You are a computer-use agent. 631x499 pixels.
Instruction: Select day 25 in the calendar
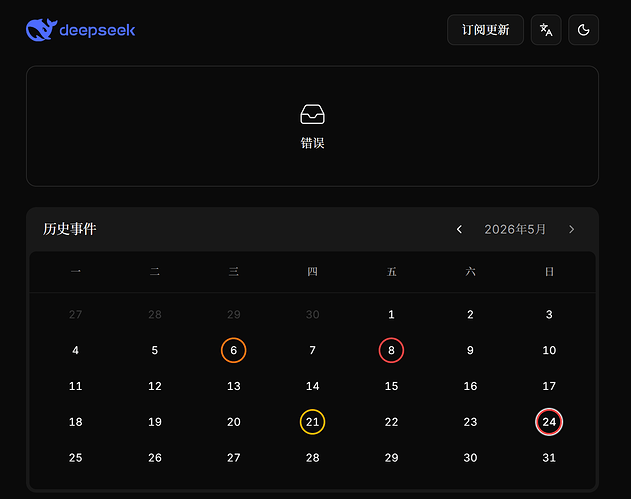point(76,458)
